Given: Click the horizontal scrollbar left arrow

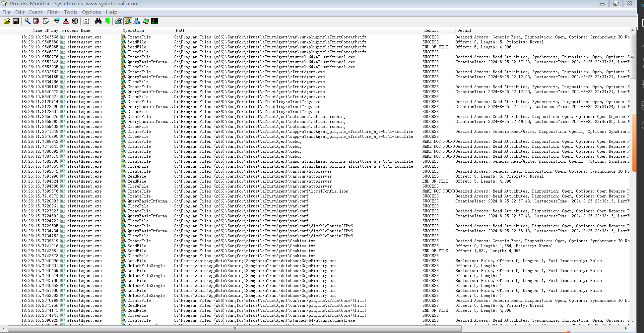Looking at the screenshot, I should [4, 328].
